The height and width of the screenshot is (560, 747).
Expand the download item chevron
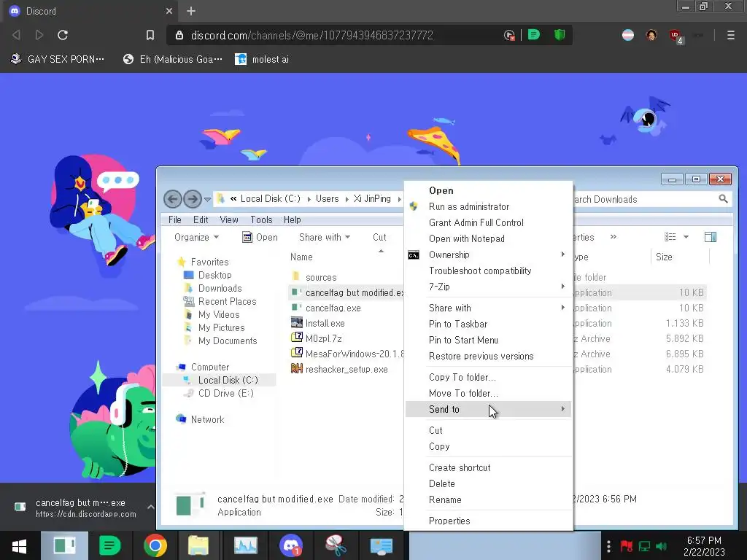tap(150, 507)
